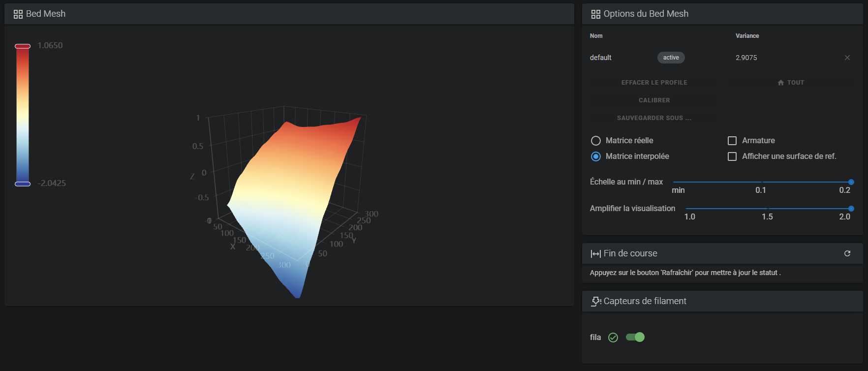The image size is (868, 371).
Task: Click the red top handle of color scale
Action: pyautogui.click(x=23, y=46)
